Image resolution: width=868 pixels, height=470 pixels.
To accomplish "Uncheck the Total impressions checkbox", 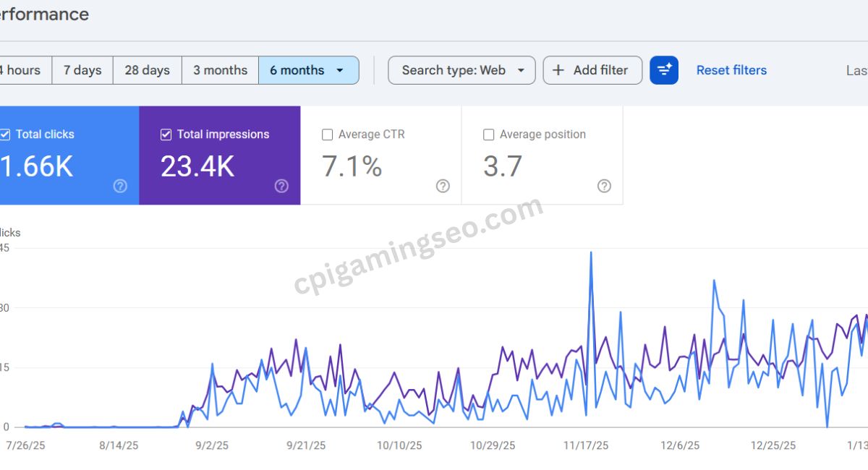I will click(166, 134).
